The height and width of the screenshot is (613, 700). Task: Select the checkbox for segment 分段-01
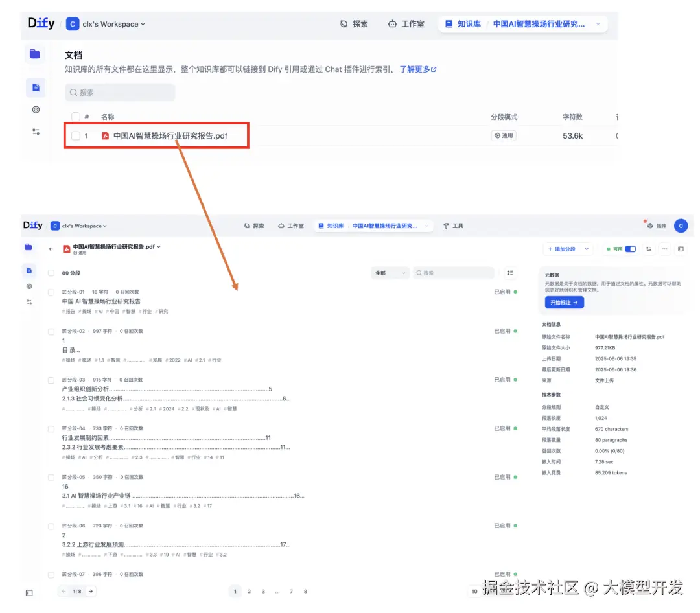click(51, 292)
